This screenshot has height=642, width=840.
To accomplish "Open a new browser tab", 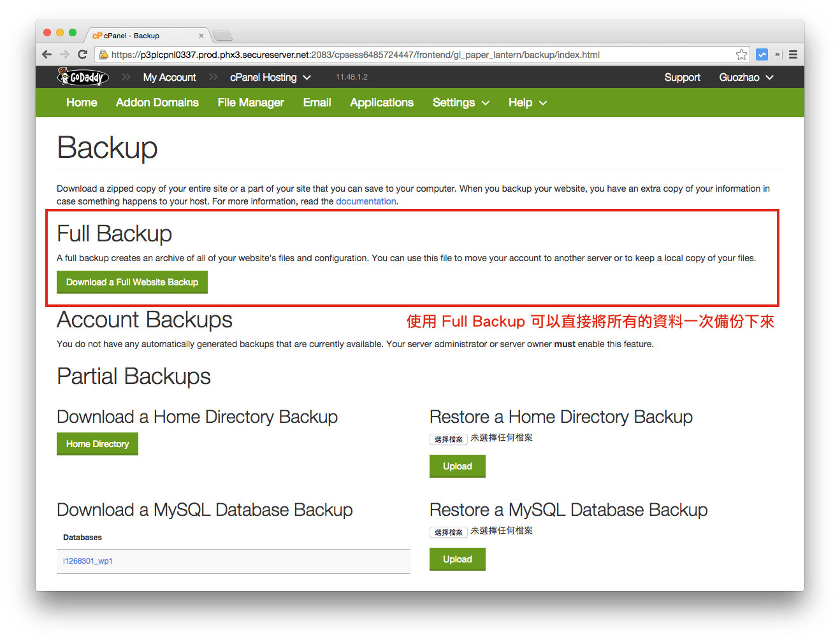I will (222, 36).
